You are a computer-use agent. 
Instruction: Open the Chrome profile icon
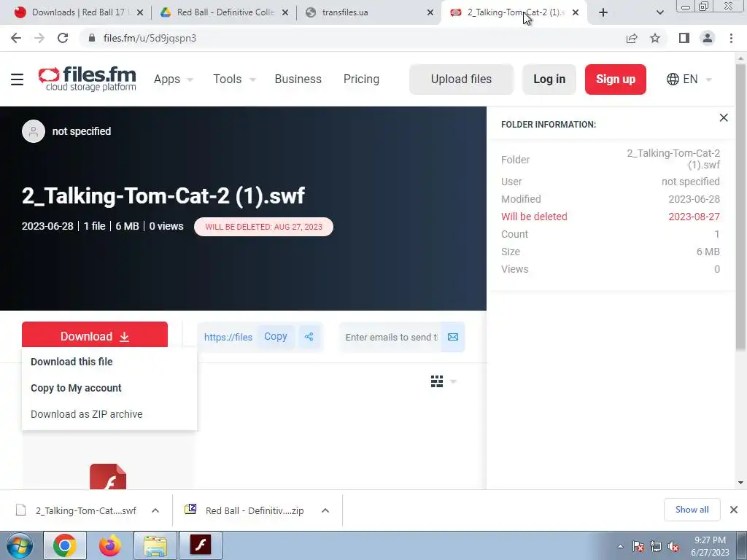pos(708,38)
